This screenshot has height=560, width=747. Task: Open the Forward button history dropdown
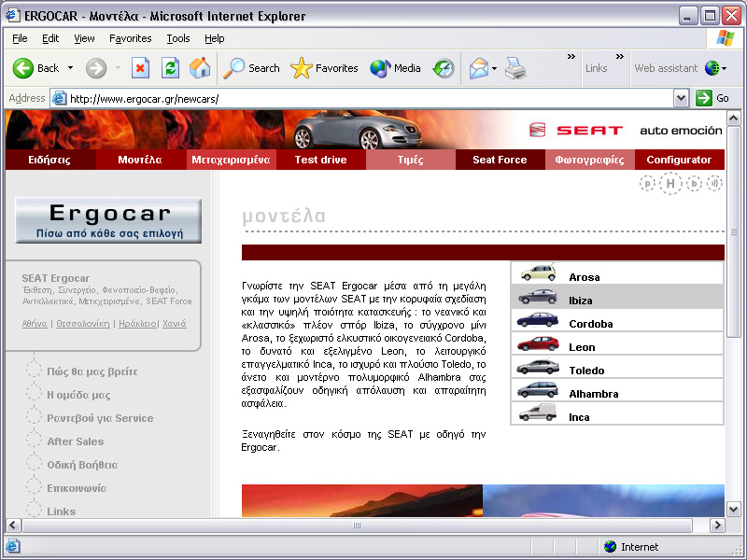click(118, 68)
